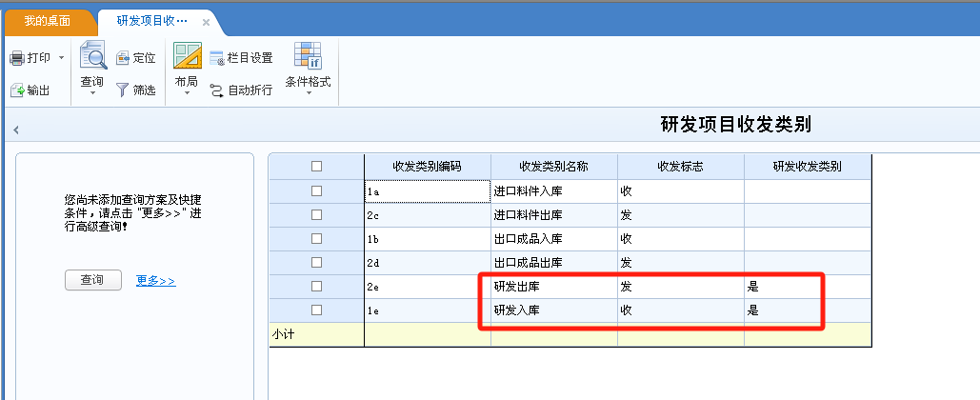Viewport: 980px width, 400px height.
Task: Click the Print (打印) icon
Action: [x=17, y=58]
